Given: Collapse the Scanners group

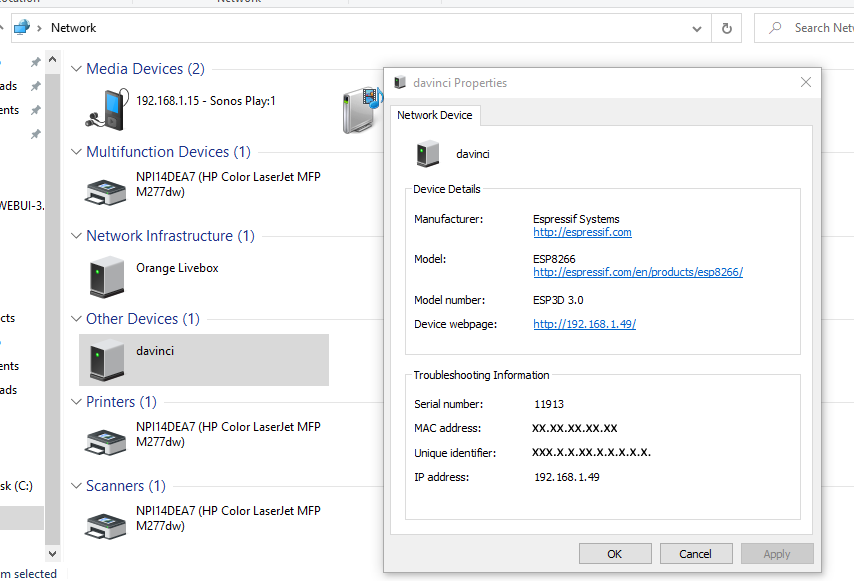Looking at the screenshot, I should [76, 486].
